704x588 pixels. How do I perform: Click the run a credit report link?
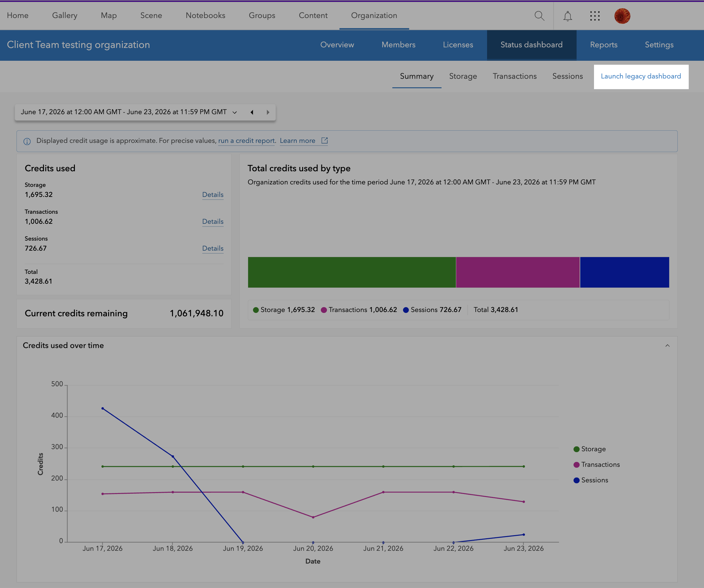[x=246, y=141]
